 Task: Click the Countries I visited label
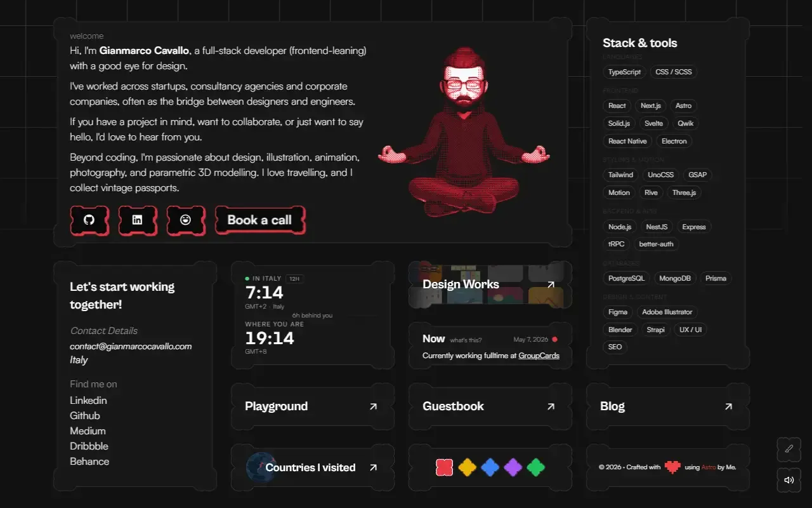[310, 467]
